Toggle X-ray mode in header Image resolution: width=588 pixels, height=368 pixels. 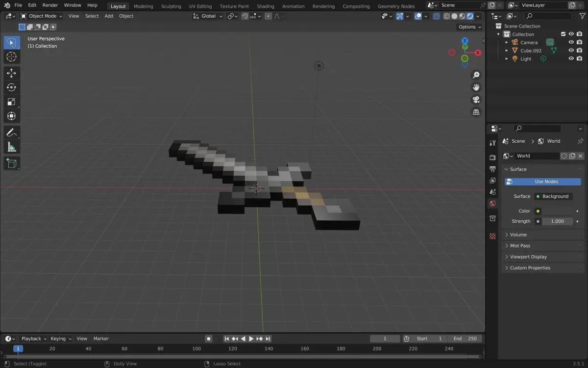[436, 16]
